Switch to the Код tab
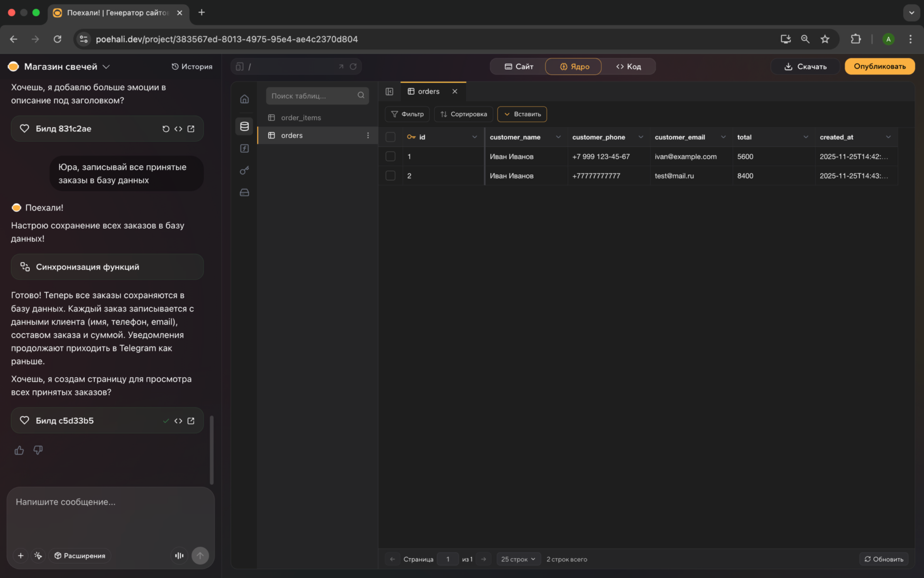 pyautogui.click(x=628, y=67)
